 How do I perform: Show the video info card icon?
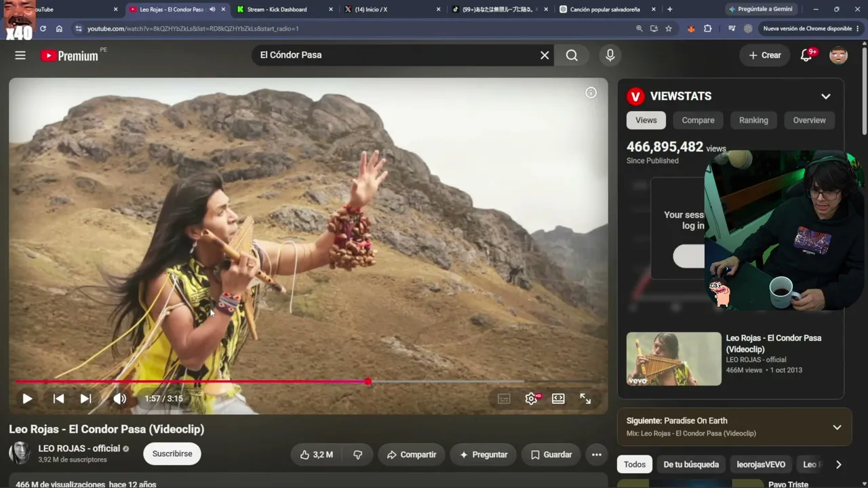click(x=591, y=93)
